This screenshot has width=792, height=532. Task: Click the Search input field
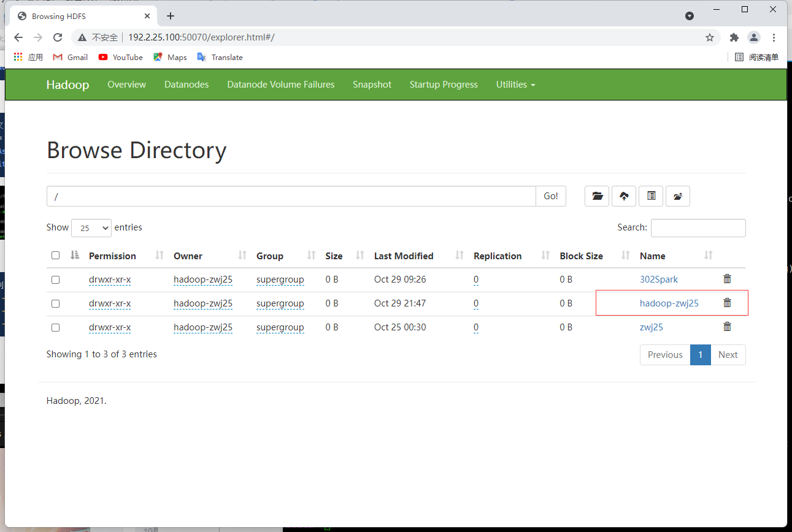coord(698,228)
